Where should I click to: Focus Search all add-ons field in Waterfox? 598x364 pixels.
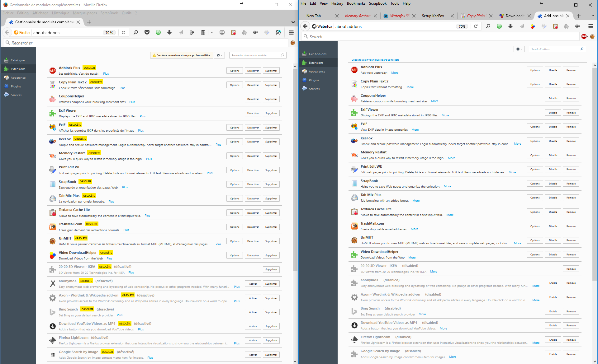557,49
